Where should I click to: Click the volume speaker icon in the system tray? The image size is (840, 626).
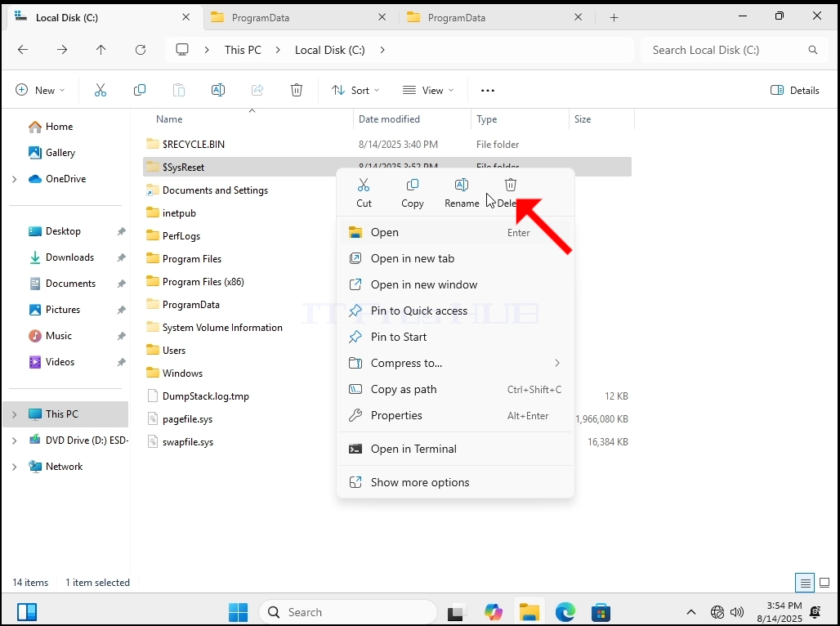[x=737, y=612]
